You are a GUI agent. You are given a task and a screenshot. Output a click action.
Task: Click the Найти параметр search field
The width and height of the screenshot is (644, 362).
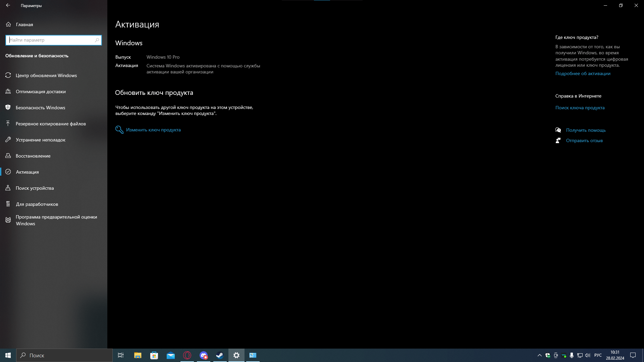[x=50, y=40]
